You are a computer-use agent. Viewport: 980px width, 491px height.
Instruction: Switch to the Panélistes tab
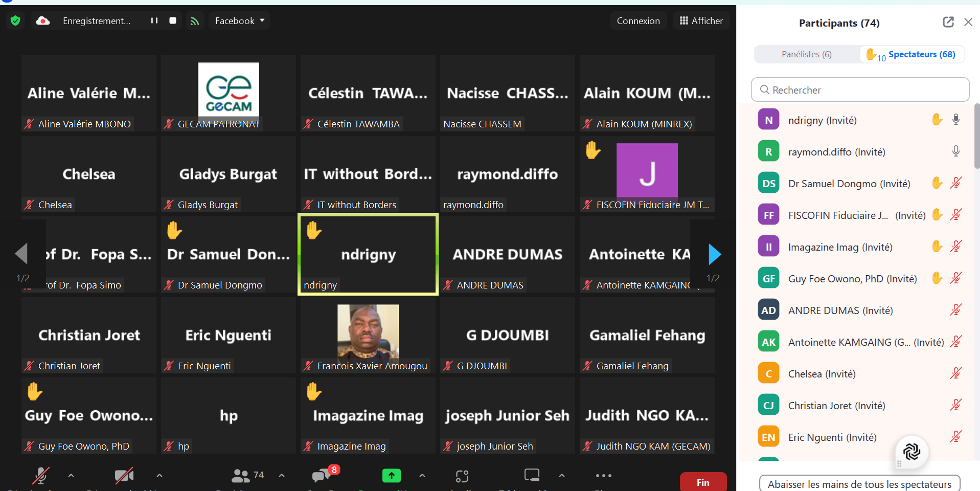pos(806,54)
